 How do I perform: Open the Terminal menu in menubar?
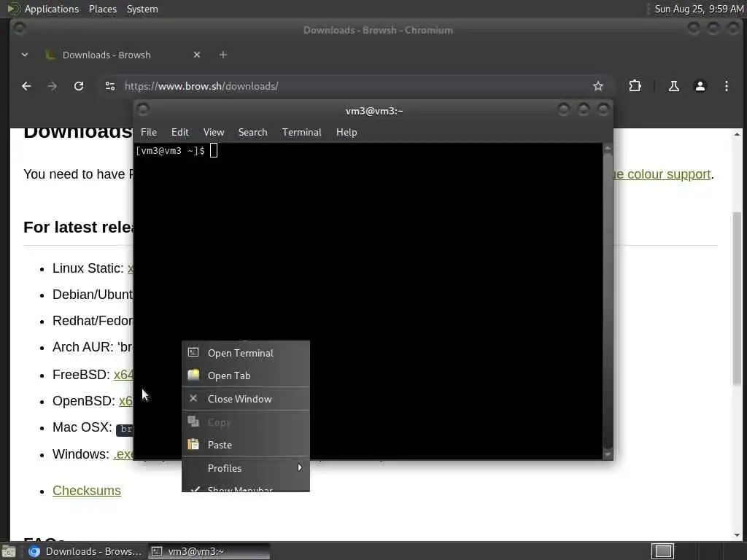pos(301,133)
